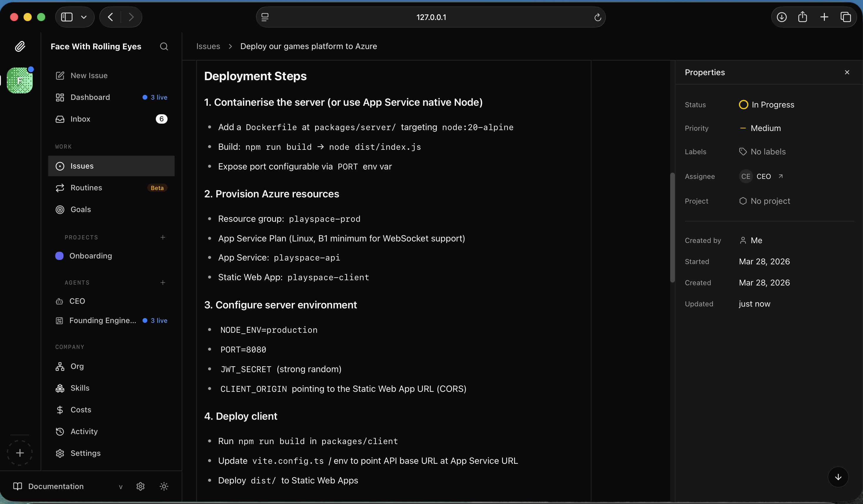Open the Goals target icon
863x504 pixels.
pos(60,209)
